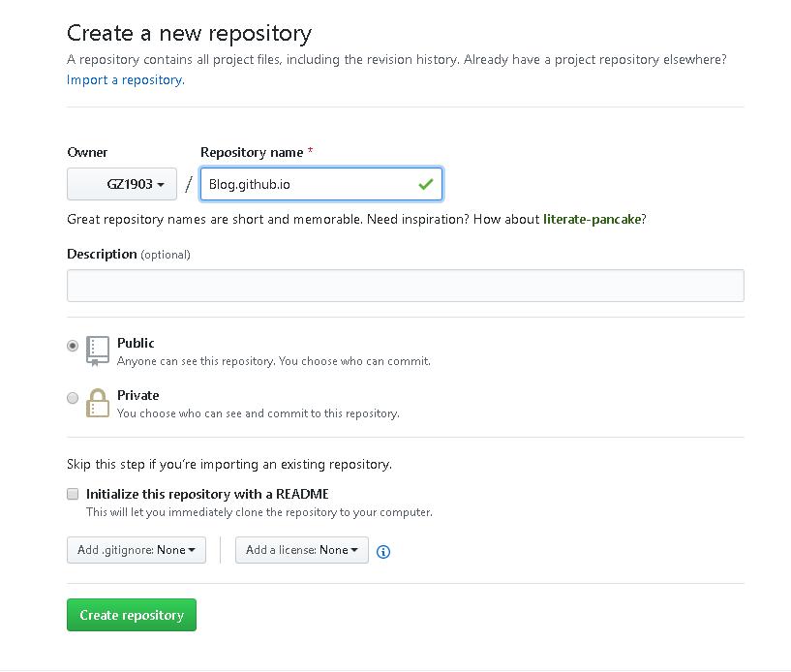The width and height of the screenshot is (791, 672).
Task: Click the bold Private label text
Action: pos(137,395)
